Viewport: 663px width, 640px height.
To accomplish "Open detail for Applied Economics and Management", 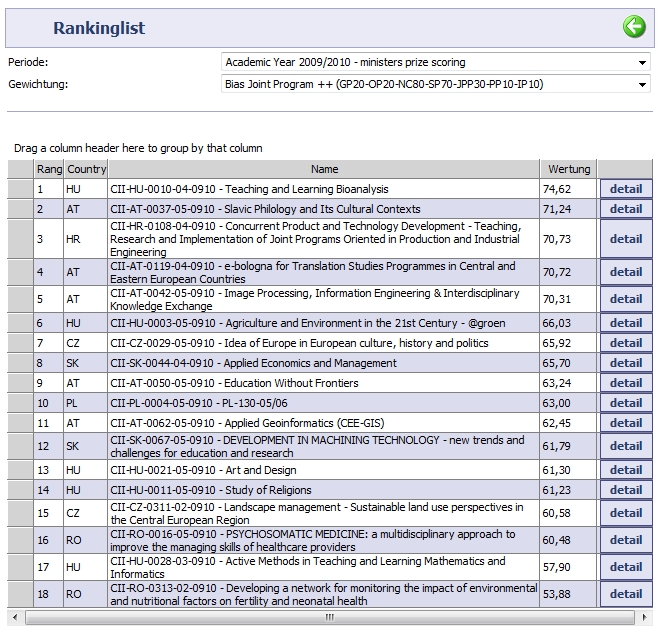I will click(626, 363).
